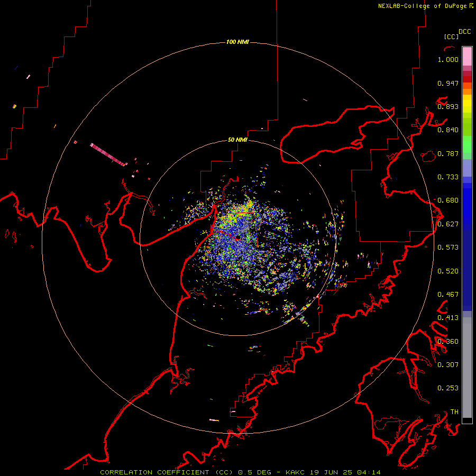Click the gray lower segment of color bar
The image size is (476, 476).
[467, 368]
